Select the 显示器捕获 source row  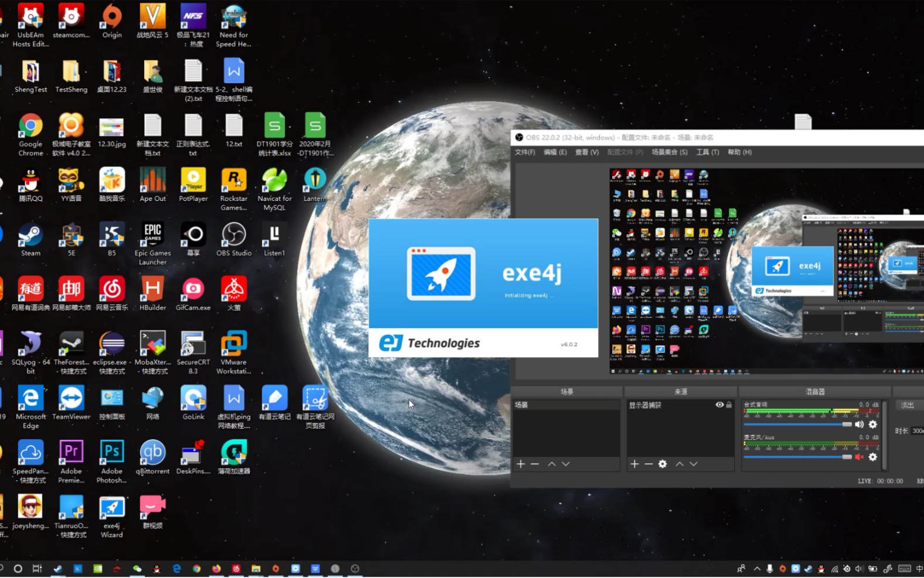tap(680, 405)
